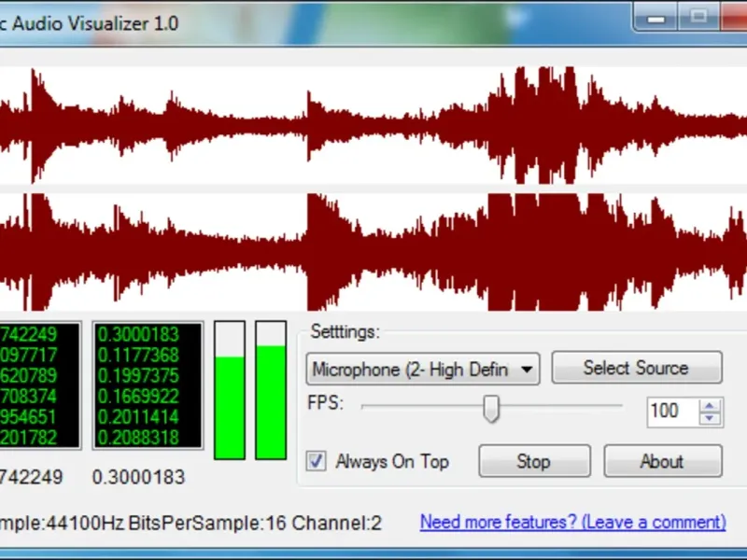Click the lower channel waveform display

point(373,252)
